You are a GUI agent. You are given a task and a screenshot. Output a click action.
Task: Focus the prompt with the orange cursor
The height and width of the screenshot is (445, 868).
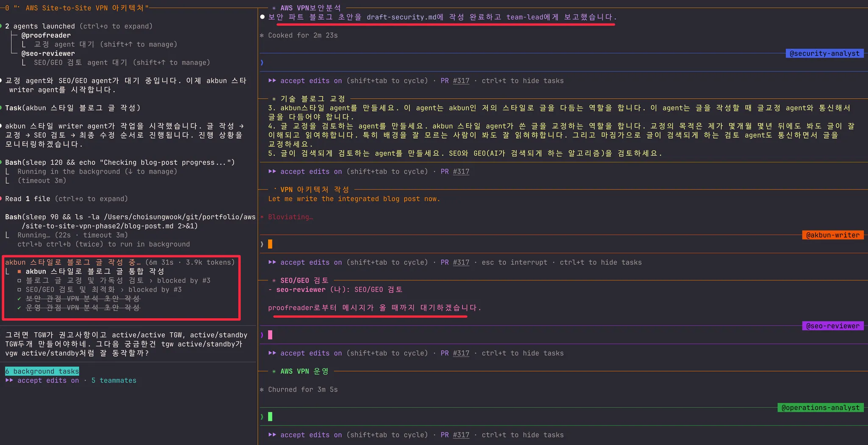point(270,244)
